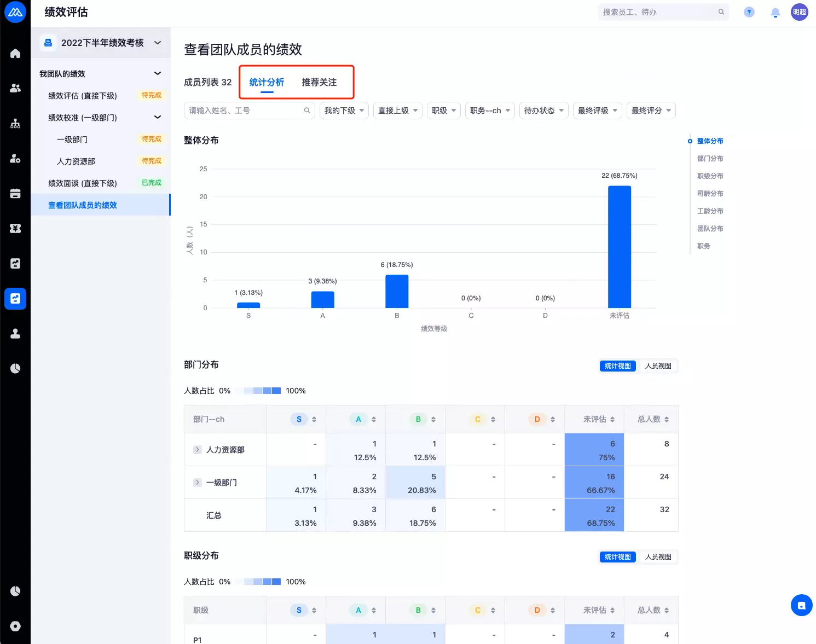
Task: Open the 待办状态 filter dropdown
Action: 544,111
